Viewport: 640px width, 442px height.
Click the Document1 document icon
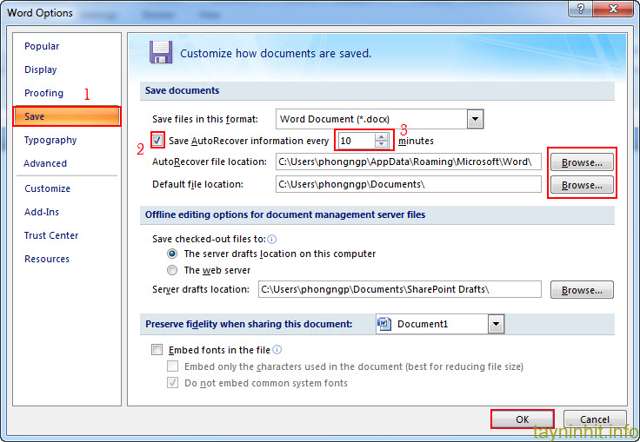pos(384,324)
